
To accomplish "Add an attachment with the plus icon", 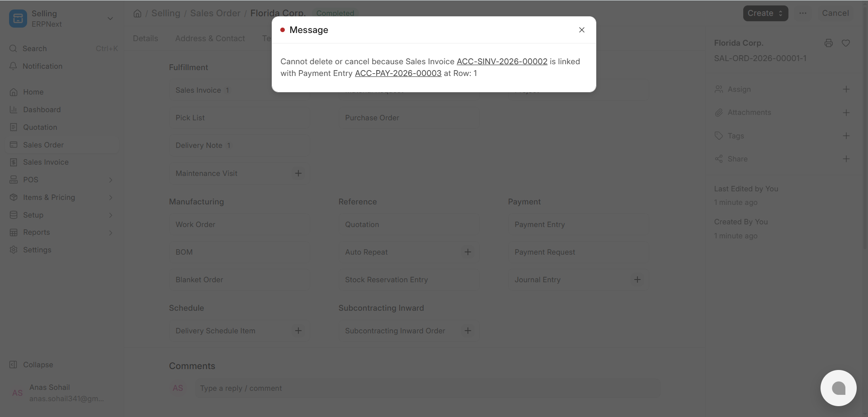I will coord(846,112).
